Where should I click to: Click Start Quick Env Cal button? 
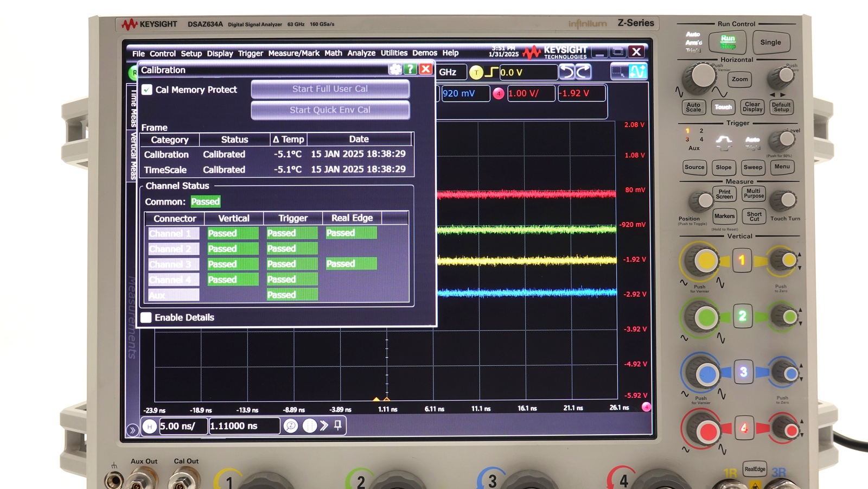(x=330, y=110)
